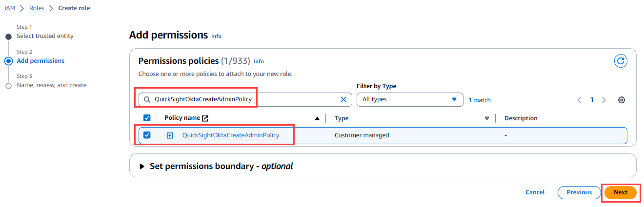Navigate to the Roles breadcrumb
Screen dimensions: 644x207
[37, 8]
